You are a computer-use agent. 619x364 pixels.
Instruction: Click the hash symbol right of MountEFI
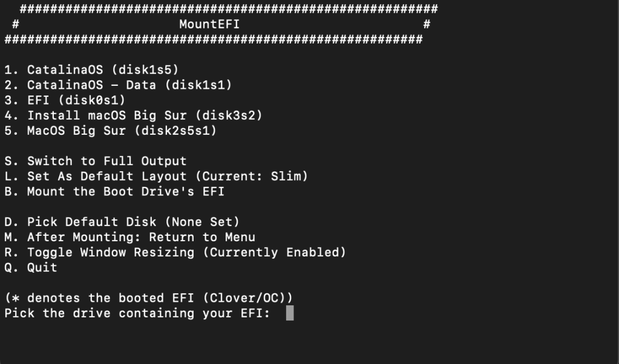tap(427, 25)
